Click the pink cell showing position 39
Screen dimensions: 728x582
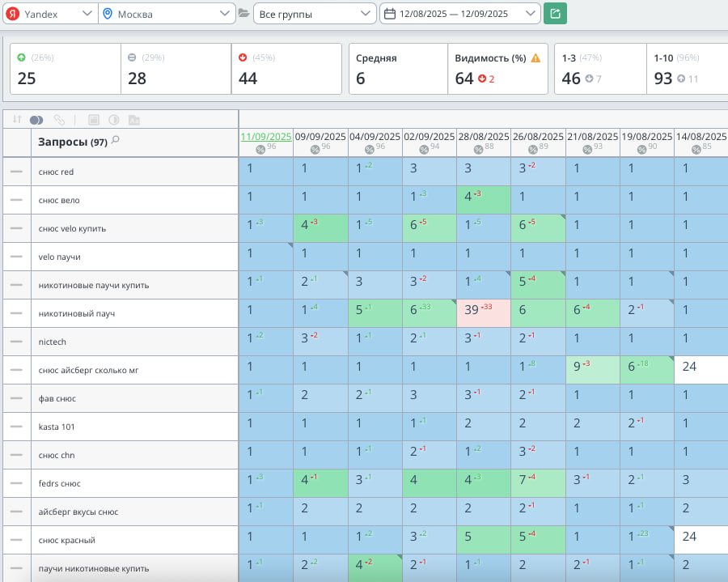484,313
